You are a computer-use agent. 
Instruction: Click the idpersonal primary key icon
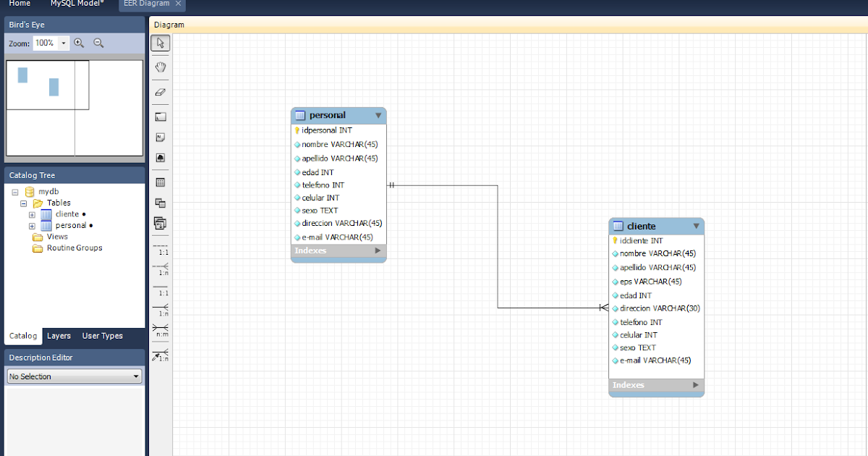(x=297, y=130)
